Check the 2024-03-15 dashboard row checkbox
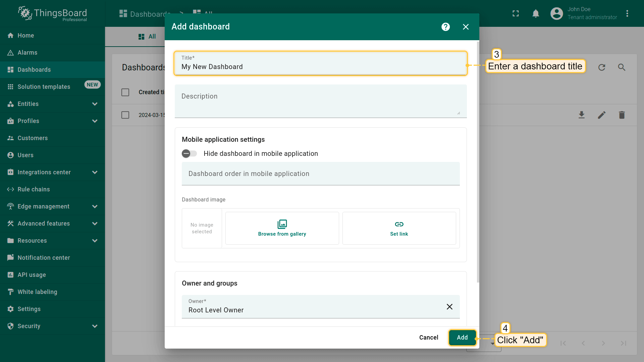 click(125, 115)
